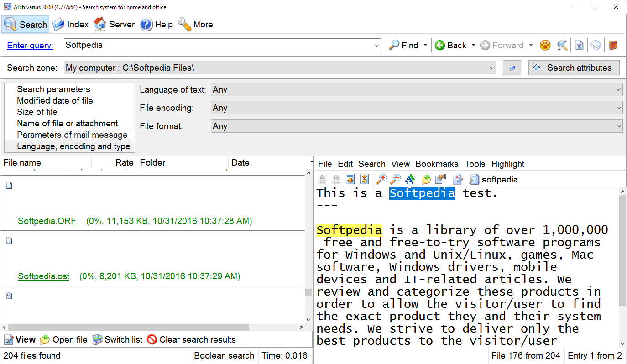Click the orange double down-arrow icon
Image resolution: width=627 pixels, height=364 pixels.
(x=364, y=179)
